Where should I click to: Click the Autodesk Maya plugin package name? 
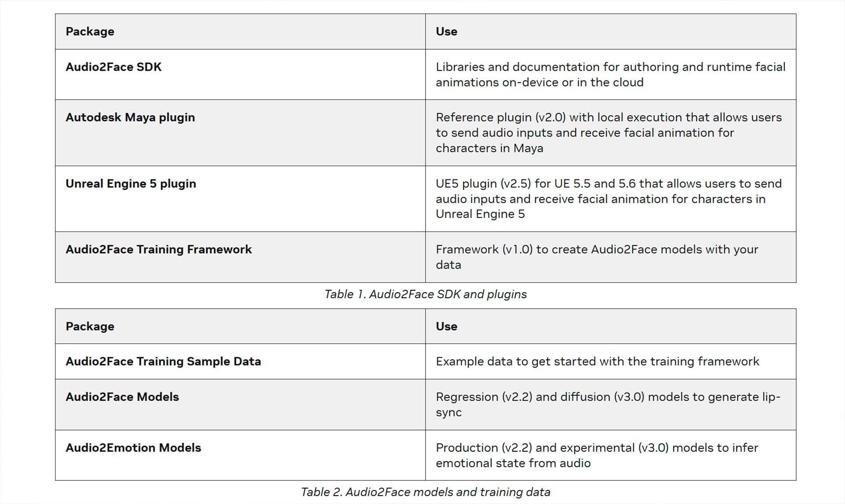(130, 117)
